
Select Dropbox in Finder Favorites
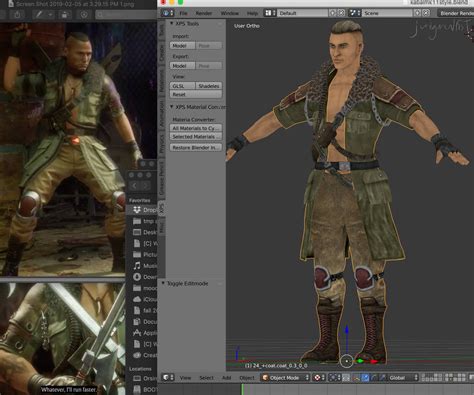(142, 210)
